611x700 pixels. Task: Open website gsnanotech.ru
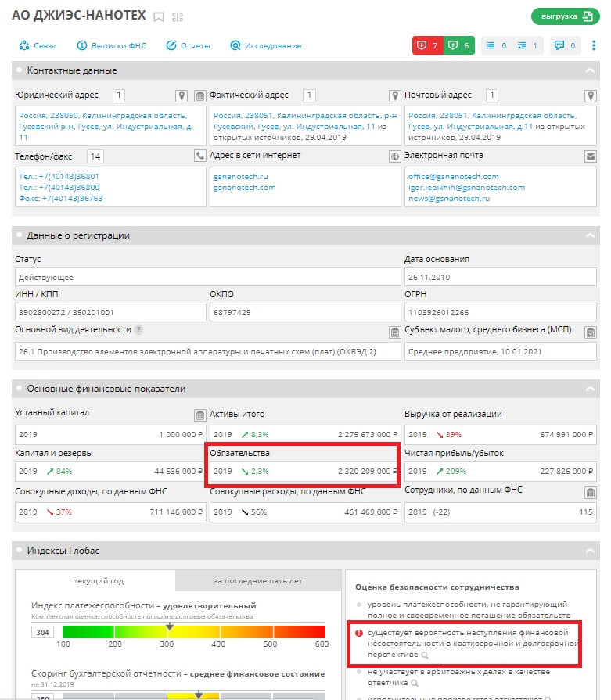[241, 176]
